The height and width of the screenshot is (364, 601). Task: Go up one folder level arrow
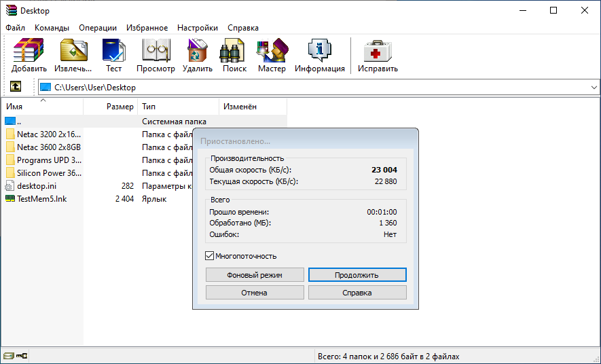15,87
